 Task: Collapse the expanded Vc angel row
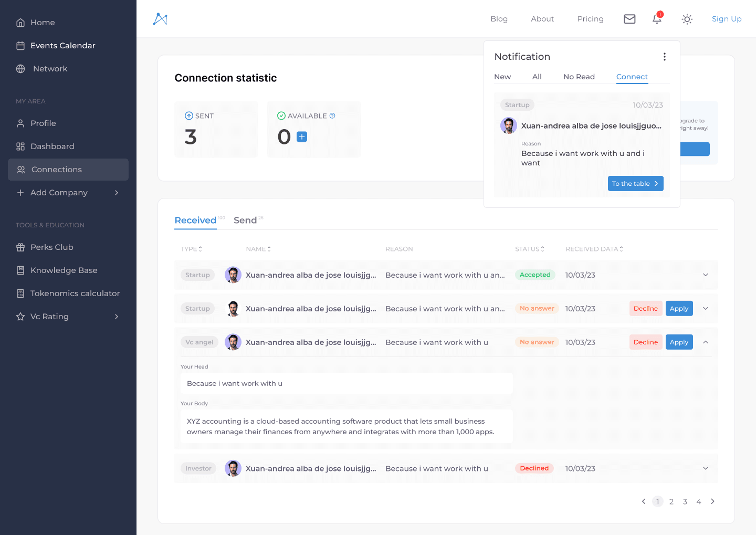click(x=706, y=342)
